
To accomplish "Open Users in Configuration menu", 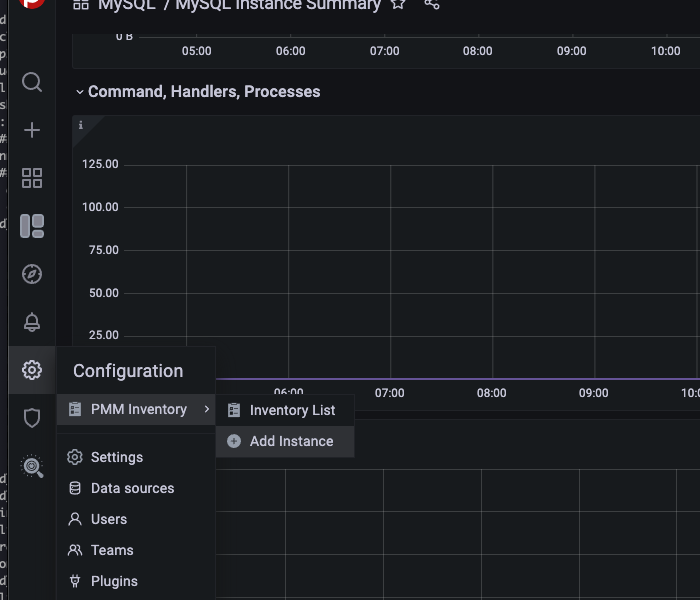I will pos(109,519).
